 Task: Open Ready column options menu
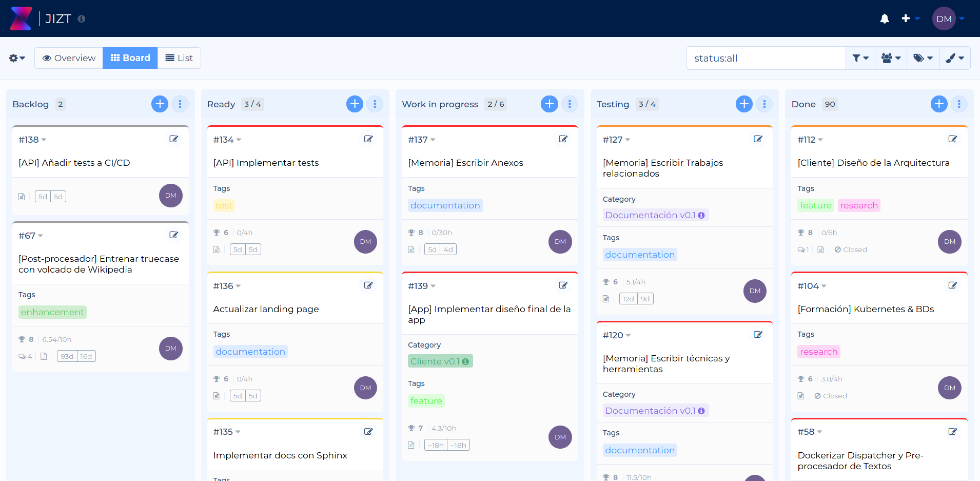pos(375,104)
